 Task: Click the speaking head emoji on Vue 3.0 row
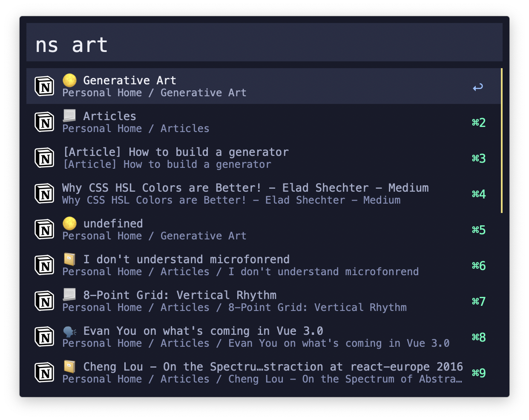click(69, 331)
